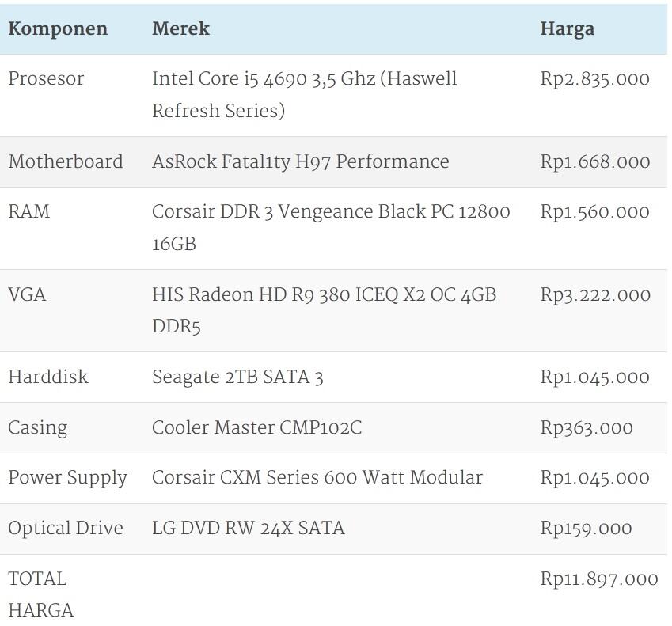Click the Merek column header
Image resolution: width=672 pixels, height=626 pixels.
click(x=180, y=29)
